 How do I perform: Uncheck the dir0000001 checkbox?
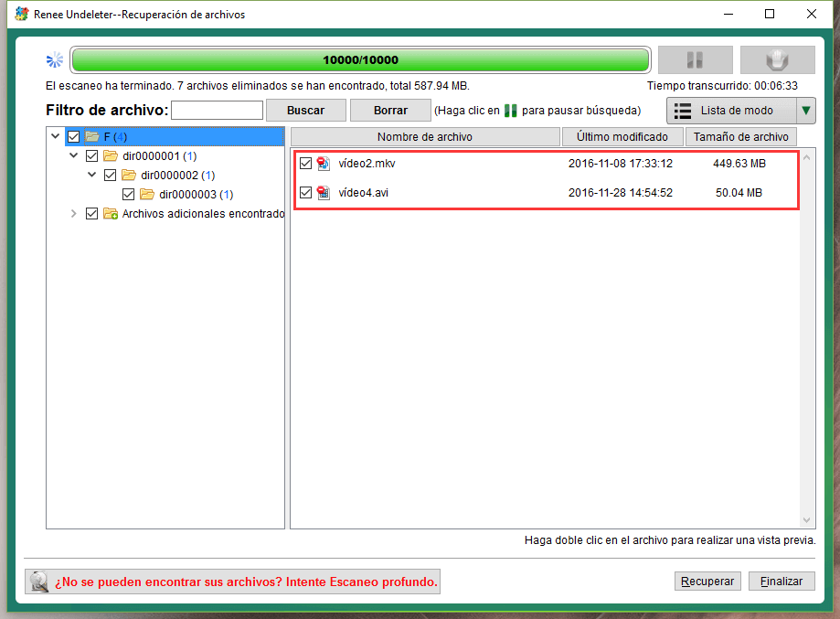point(91,156)
